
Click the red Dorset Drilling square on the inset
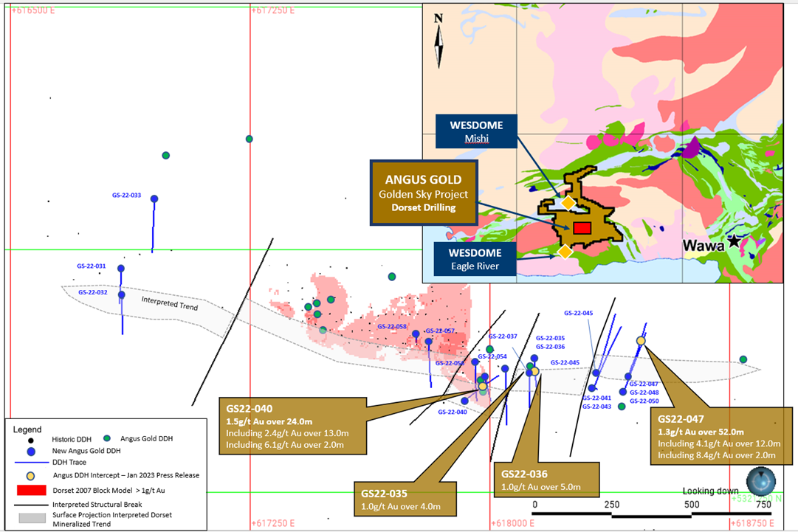[581, 228]
